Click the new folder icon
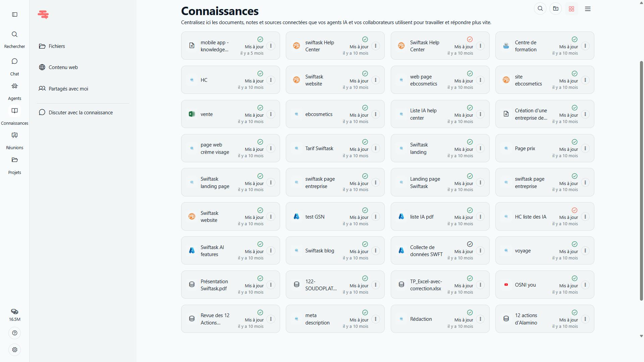 556,9
